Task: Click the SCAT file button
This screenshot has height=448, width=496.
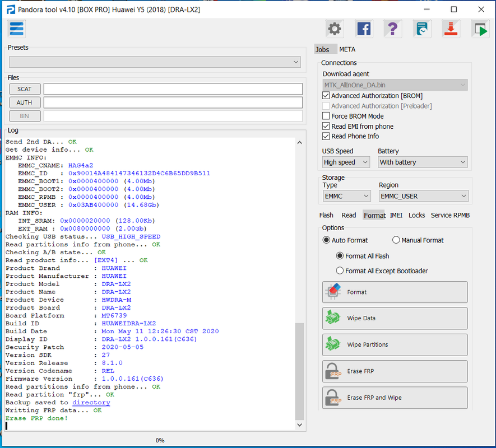Action: (25, 89)
